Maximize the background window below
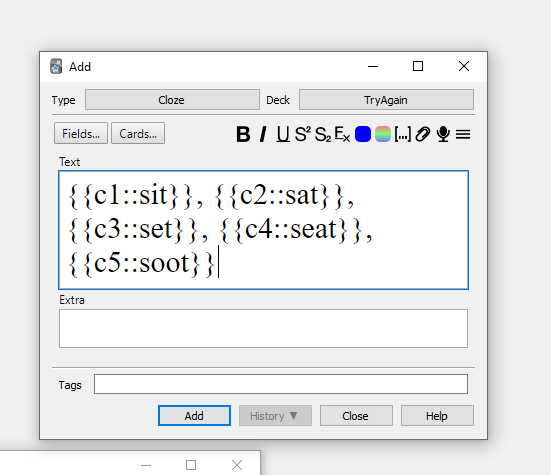Image resolution: width=551 pixels, height=475 pixels. click(x=191, y=465)
